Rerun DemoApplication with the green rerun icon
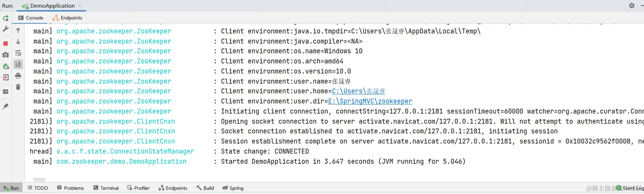The height and width of the screenshot is (194, 644). [x=6, y=18]
